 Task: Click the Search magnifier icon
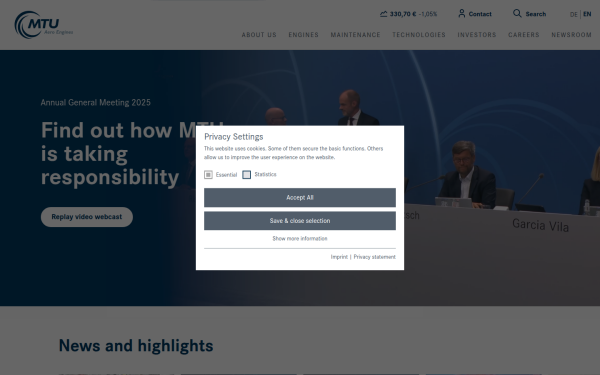517,13
